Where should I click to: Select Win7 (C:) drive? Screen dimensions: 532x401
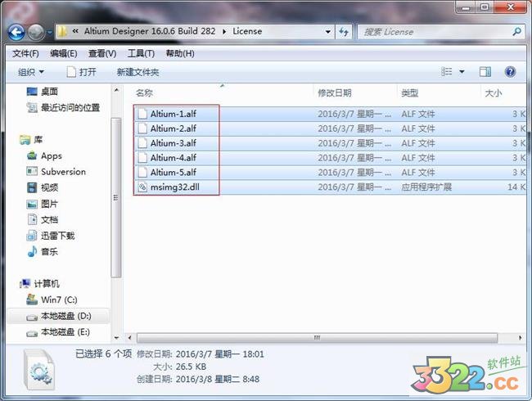[x=52, y=300]
